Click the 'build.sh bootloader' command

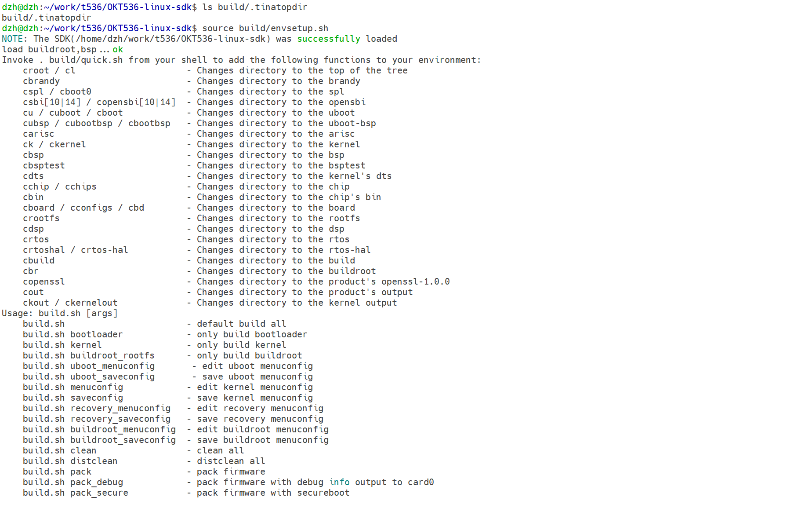tap(73, 334)
